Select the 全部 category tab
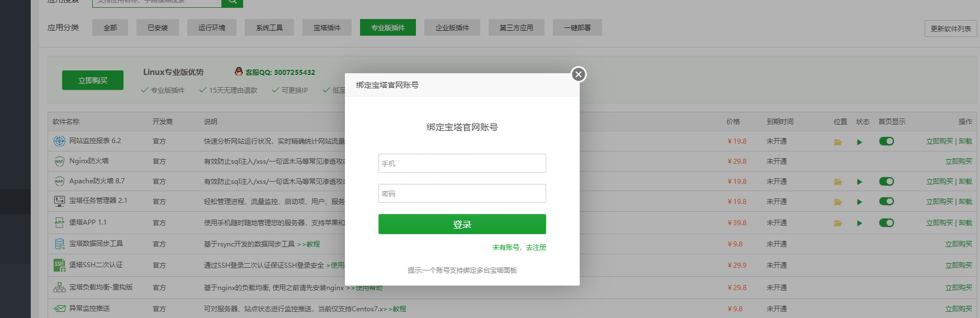Image resolution: width=980 pixels, height=318 pixels. point(110,27)
